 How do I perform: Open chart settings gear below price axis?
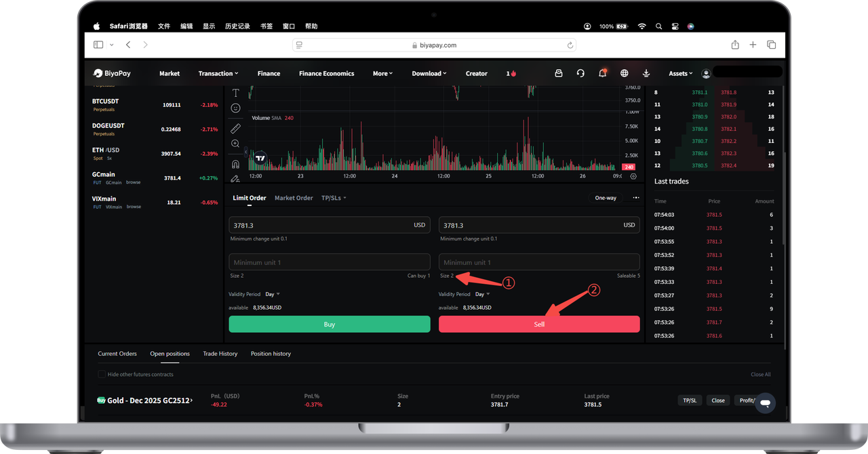tap(633, 176)
